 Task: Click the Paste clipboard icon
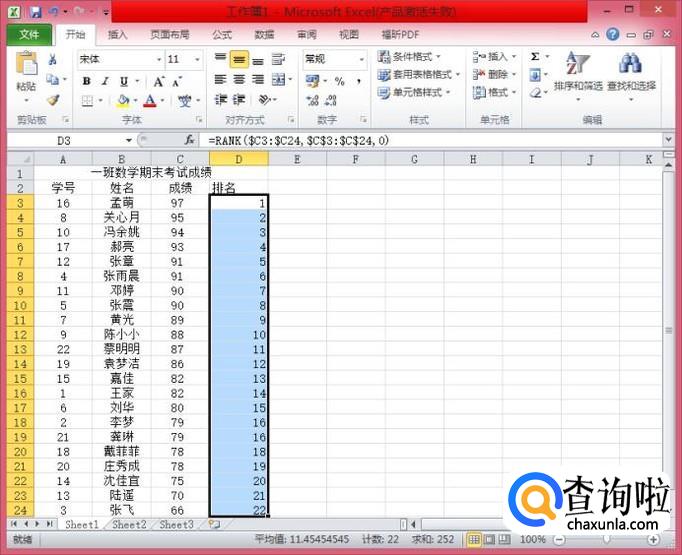click(x=26, y=64)
